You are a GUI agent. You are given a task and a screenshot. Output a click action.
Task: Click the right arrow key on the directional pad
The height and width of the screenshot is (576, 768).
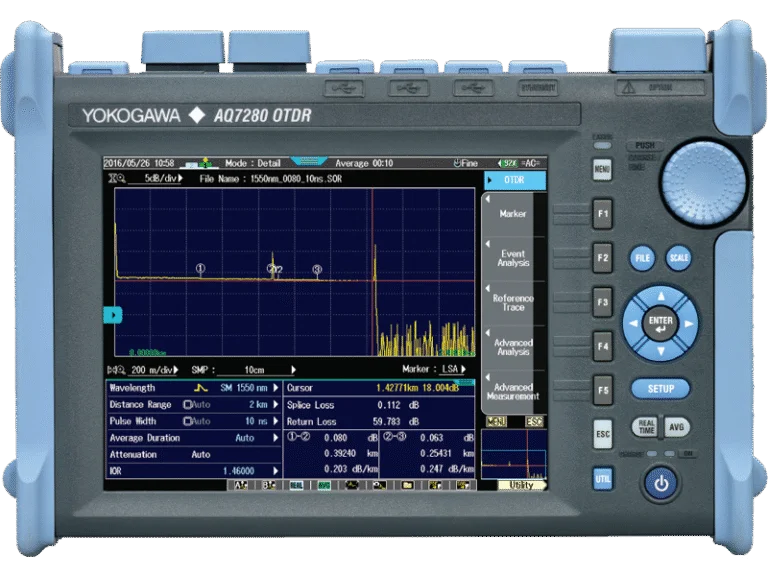[x=689, y=323]
